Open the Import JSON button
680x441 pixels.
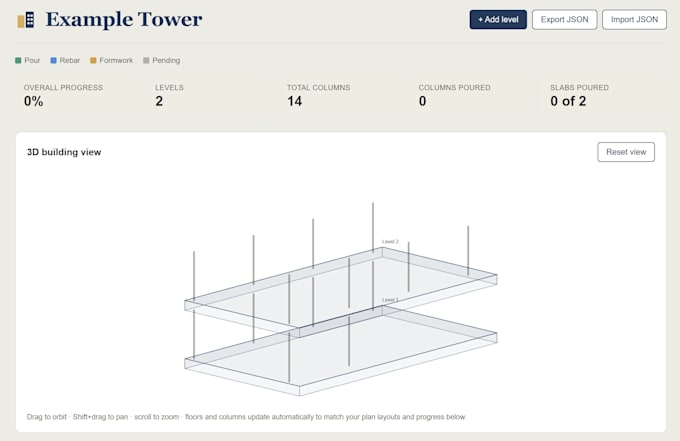(634, 20)
